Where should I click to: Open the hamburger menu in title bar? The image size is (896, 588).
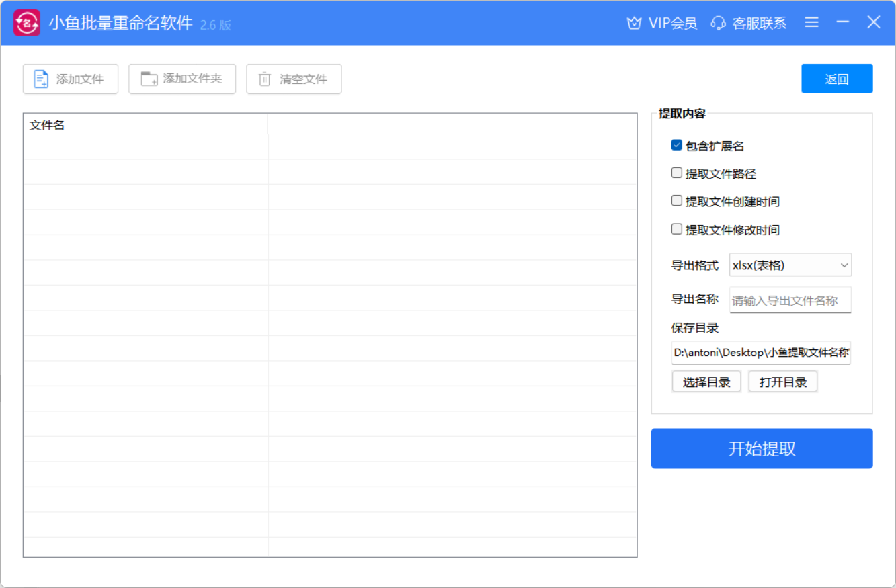811,22
